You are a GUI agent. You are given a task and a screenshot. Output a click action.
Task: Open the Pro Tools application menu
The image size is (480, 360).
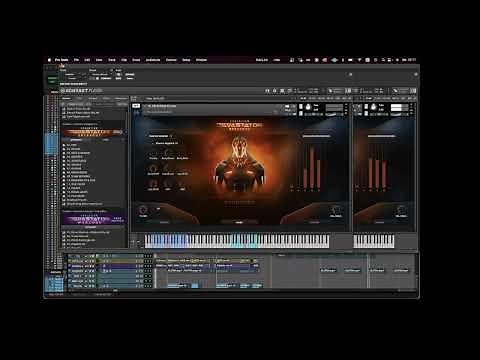pos(62,60)
